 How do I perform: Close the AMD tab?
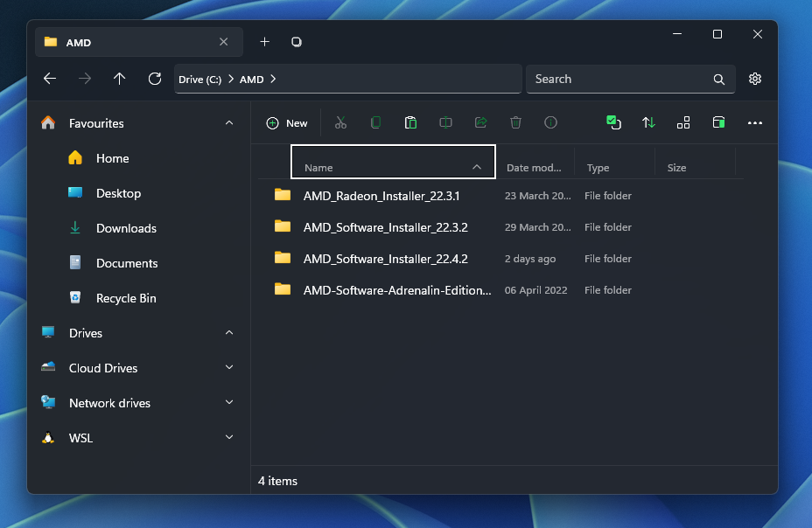point(223,42)
